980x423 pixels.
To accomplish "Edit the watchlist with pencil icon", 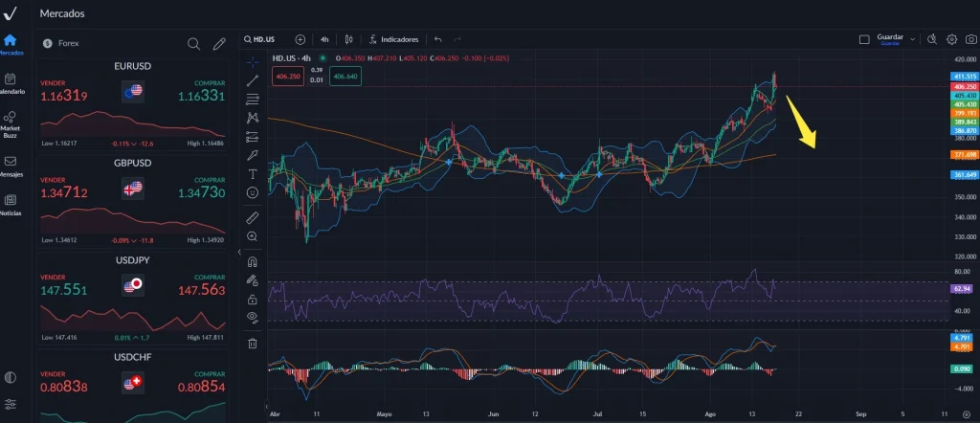I will pyautogui.click(x=219, y=44).
